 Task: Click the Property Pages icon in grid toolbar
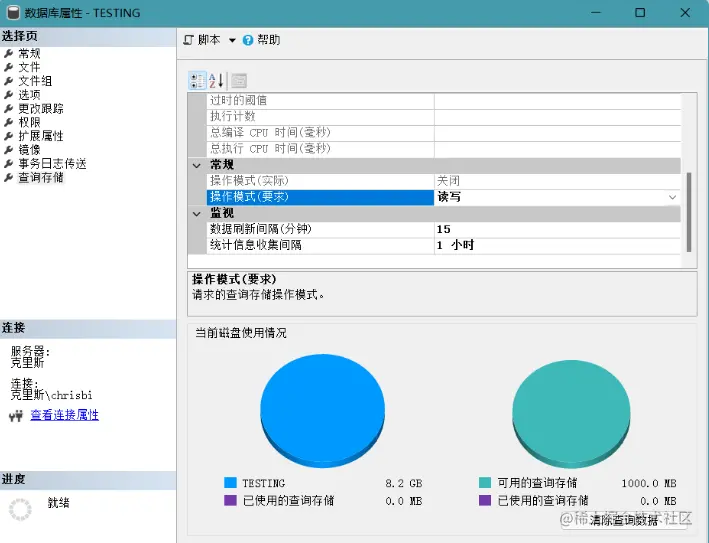239,81
